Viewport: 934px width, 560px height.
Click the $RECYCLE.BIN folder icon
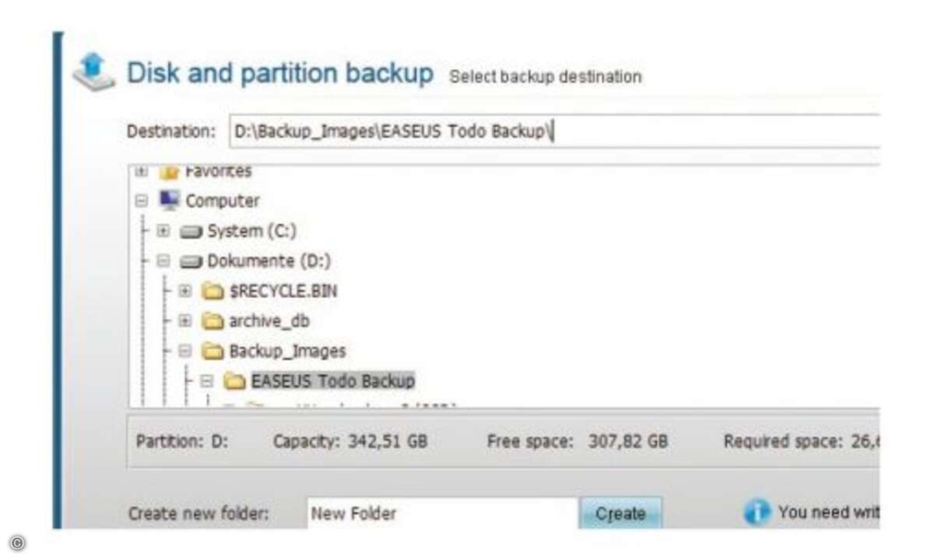point(212,291)
